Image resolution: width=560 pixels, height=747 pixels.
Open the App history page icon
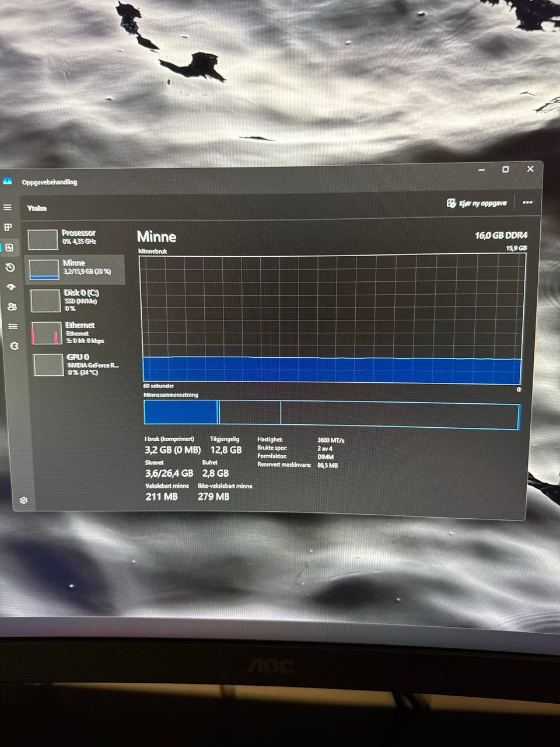[10, 267]
